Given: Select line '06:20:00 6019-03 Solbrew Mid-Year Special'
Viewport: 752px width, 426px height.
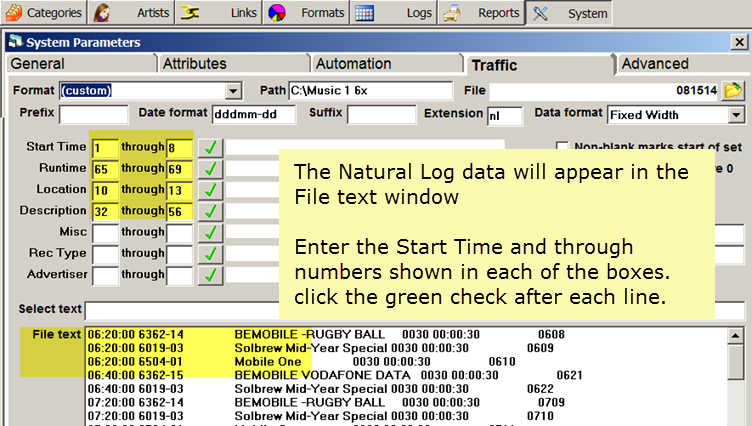Looking at the screenshot, I should [x=320, y=348].
